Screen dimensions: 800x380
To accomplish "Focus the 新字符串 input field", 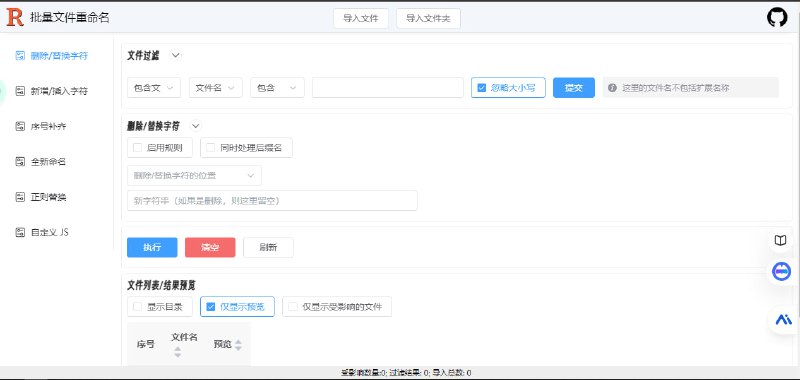I will point(272,200).
